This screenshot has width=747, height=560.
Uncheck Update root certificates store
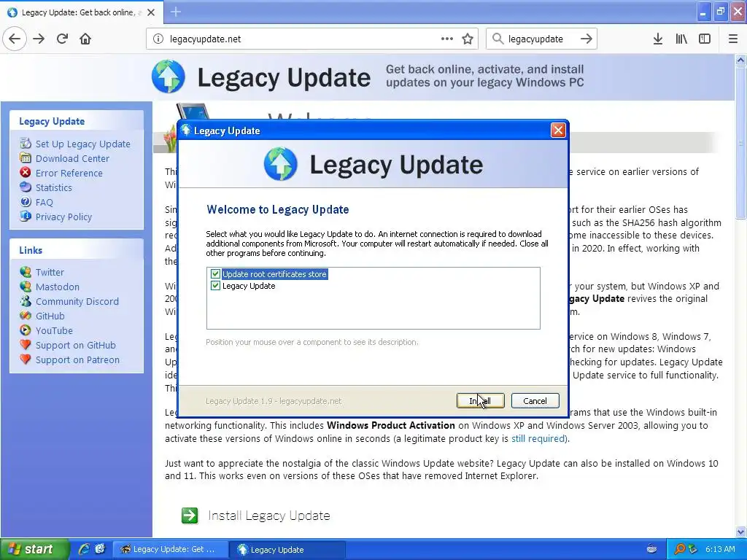point(215,274)
